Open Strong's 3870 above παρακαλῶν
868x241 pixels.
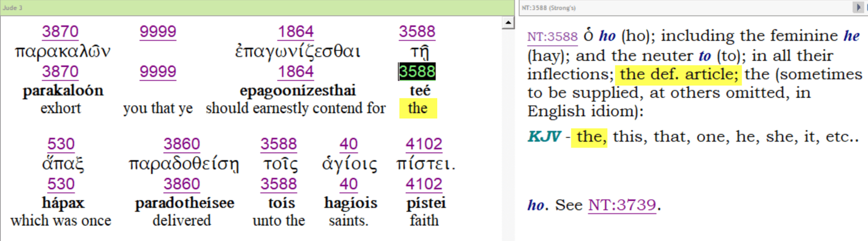tap(60, 31)
